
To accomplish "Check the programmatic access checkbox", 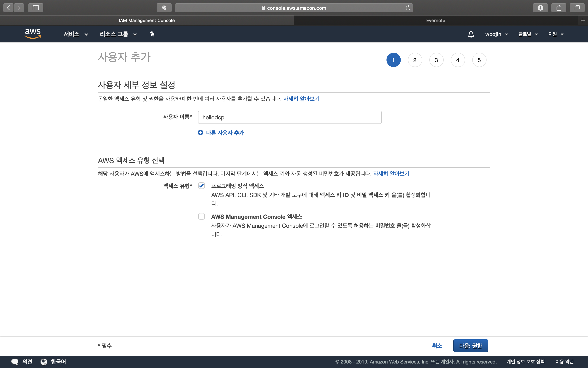I will point(202,186).
